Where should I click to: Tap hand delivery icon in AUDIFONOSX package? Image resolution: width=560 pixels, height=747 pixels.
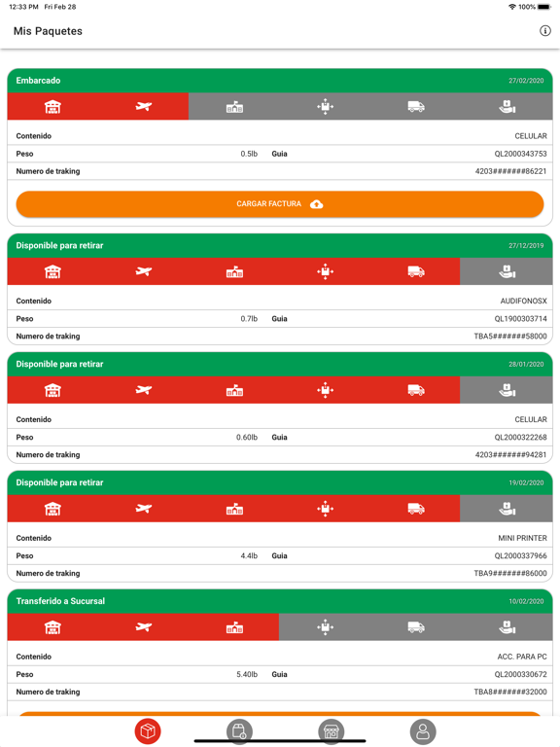[507, 271]
